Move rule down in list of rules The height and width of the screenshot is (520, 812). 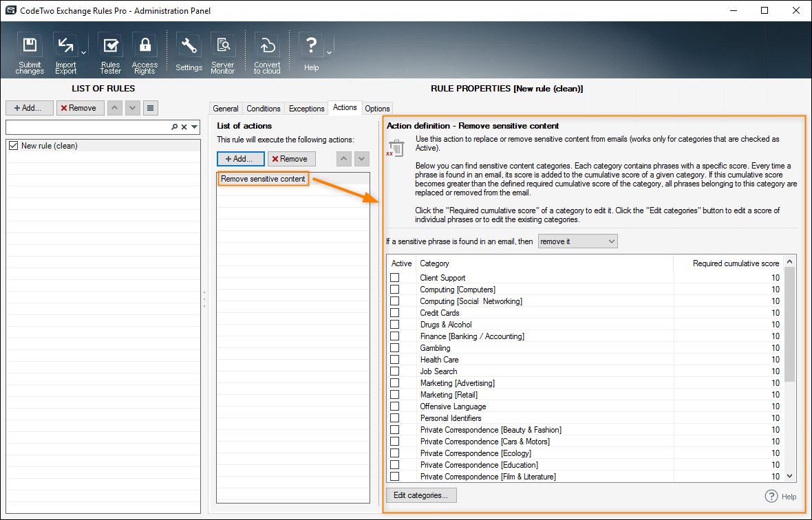(x=133, y=107)
